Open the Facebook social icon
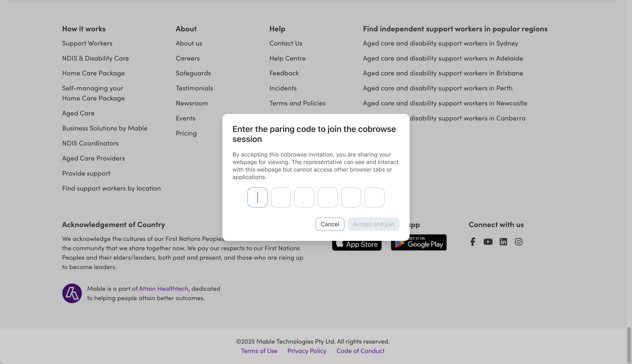 tap(473, 242)
